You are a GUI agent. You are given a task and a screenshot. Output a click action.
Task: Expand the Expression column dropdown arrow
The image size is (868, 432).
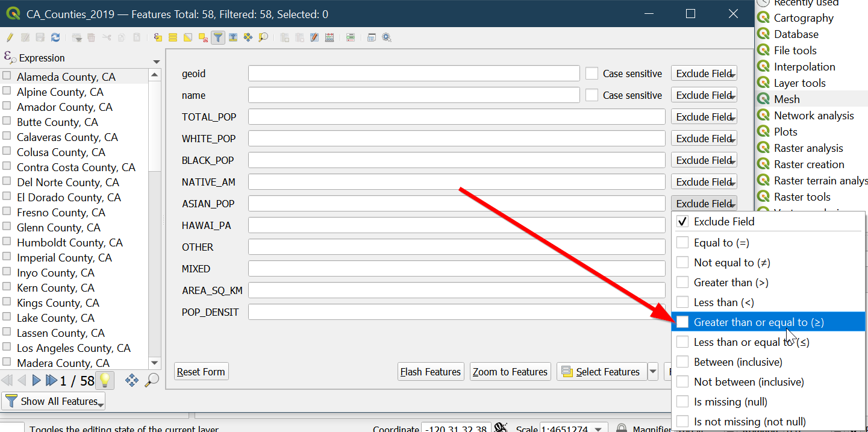pyautogui.click(x=157, y=61)
